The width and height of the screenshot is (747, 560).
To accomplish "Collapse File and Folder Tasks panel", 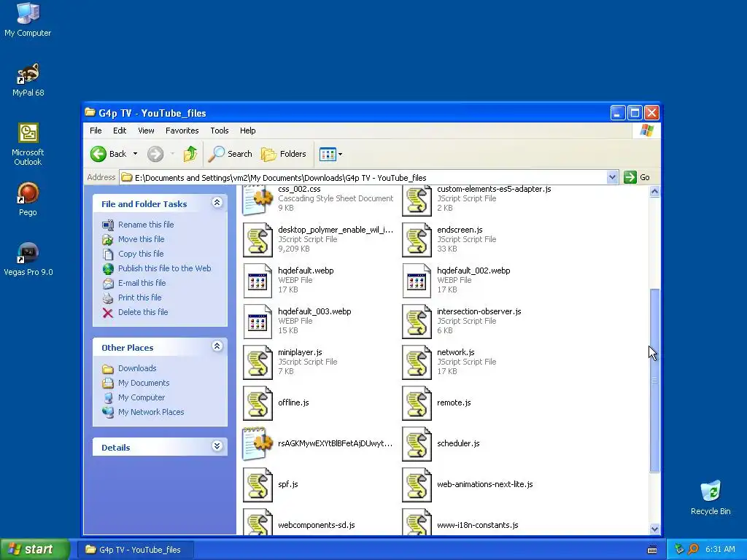I will tap(217, 203).
